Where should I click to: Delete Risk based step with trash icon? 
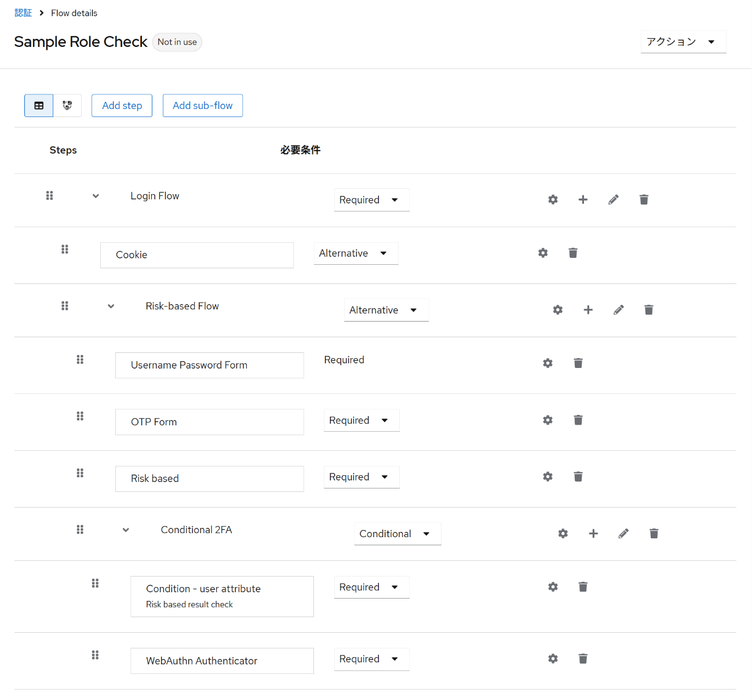[578, 476]
